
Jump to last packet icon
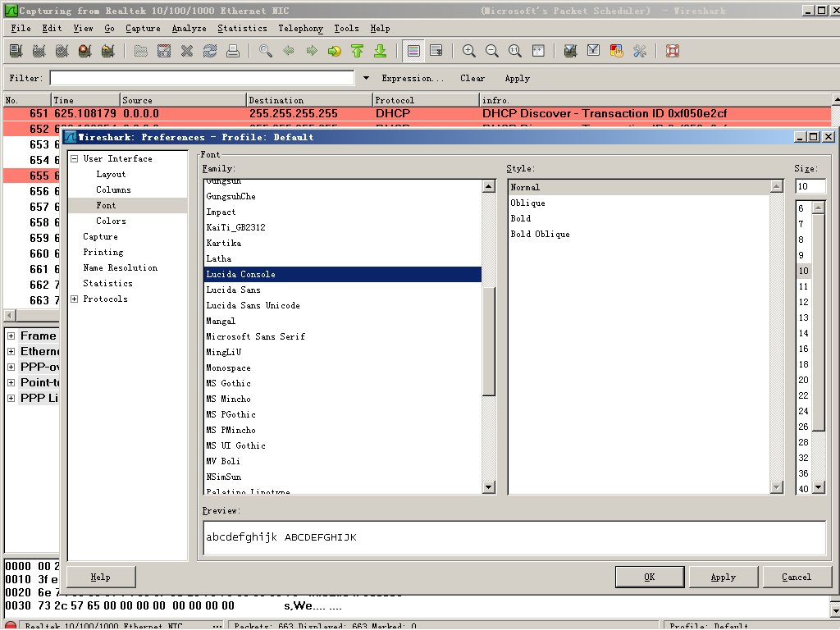point(381,51)
